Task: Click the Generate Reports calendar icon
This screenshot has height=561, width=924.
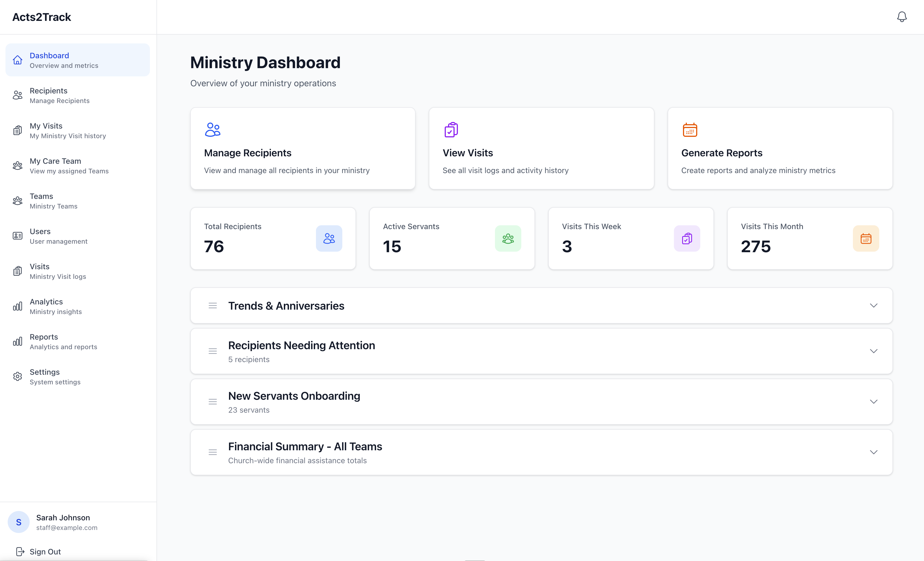Action: (690, 129)
